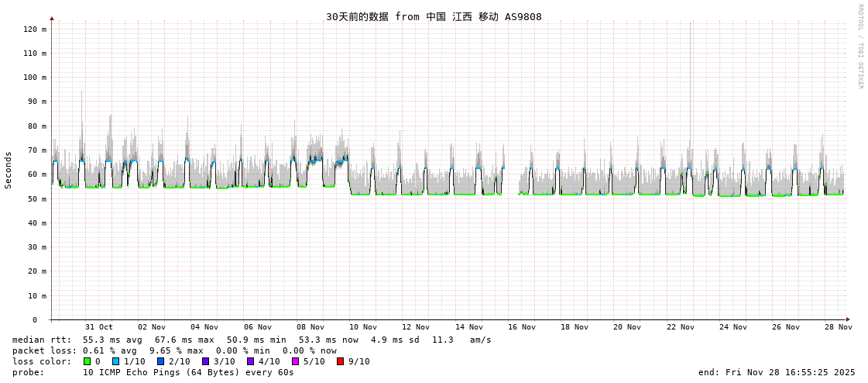868x383 pixels.
Task: Click the vertical Seconds axis title
Action: (9, 170)
